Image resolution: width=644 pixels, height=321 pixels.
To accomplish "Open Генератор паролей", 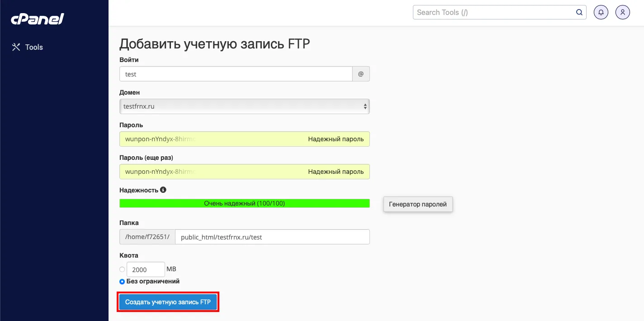I will tap(418, 204).
